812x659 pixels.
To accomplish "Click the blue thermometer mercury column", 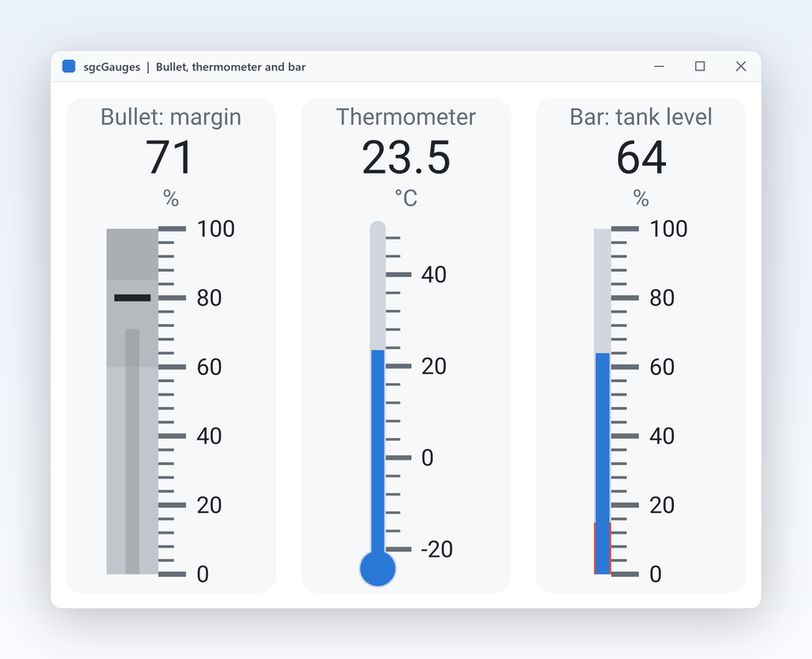I will click(x=378, y=452).
